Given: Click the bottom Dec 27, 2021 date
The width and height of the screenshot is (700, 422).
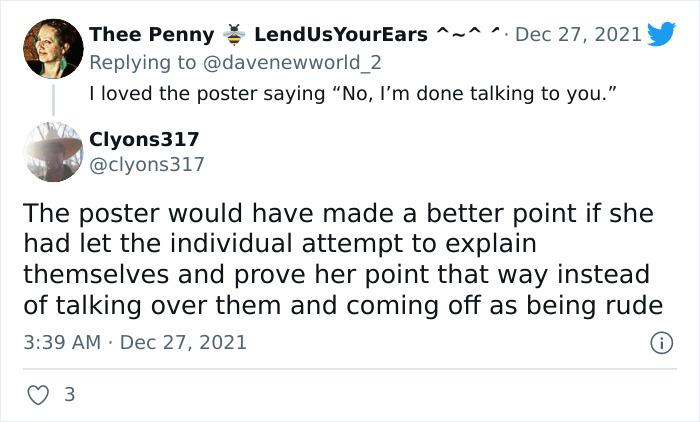Looking at the screenshot, I should point(185,343).
